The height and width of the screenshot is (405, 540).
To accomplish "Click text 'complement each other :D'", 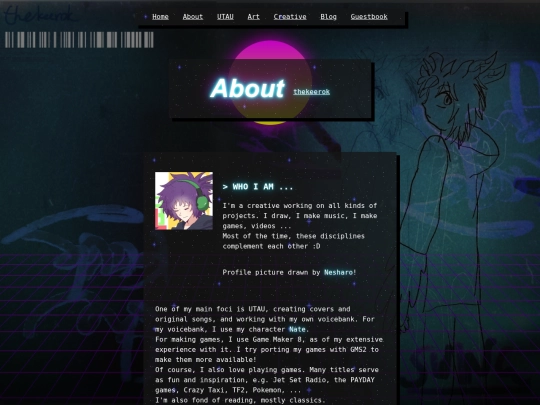I will point(271,246).
